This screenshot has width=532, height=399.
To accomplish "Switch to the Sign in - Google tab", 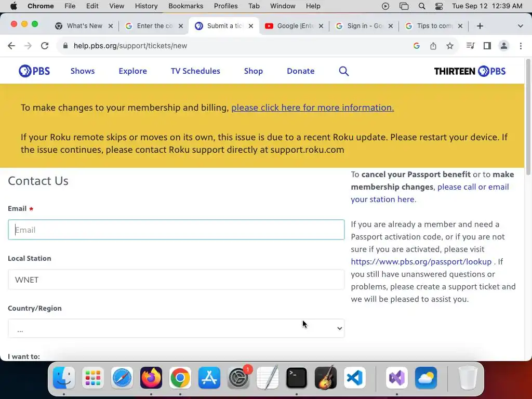I will click(x=365, y=26).
